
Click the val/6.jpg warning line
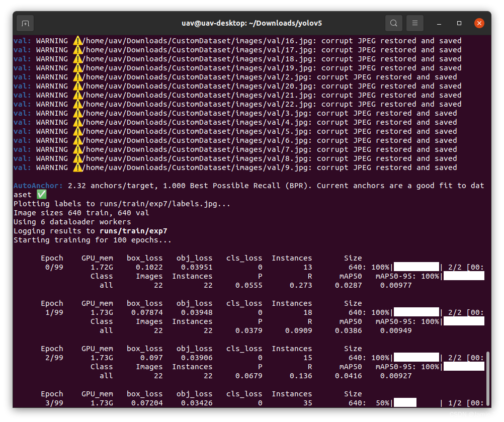coord(235,140)
